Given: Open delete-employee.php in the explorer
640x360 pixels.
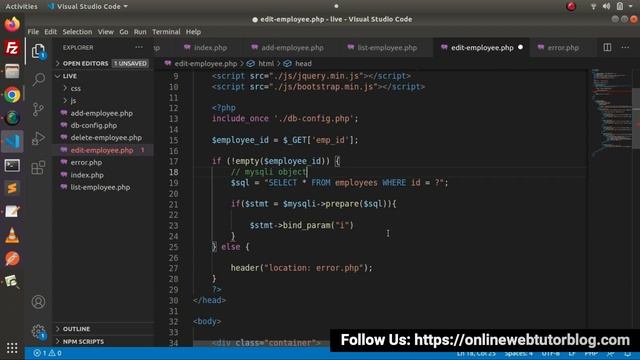Looking at the screenshot, I should [106, 138].
